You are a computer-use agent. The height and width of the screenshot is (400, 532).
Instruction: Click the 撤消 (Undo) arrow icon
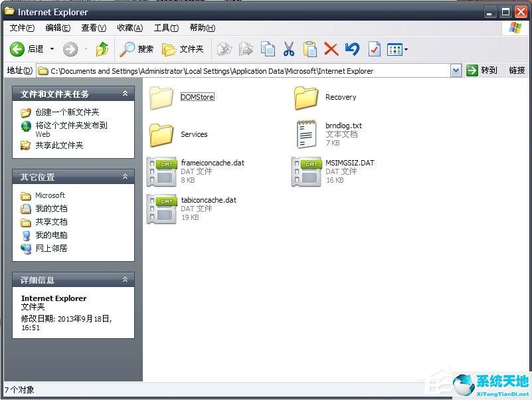click(351, 49)
